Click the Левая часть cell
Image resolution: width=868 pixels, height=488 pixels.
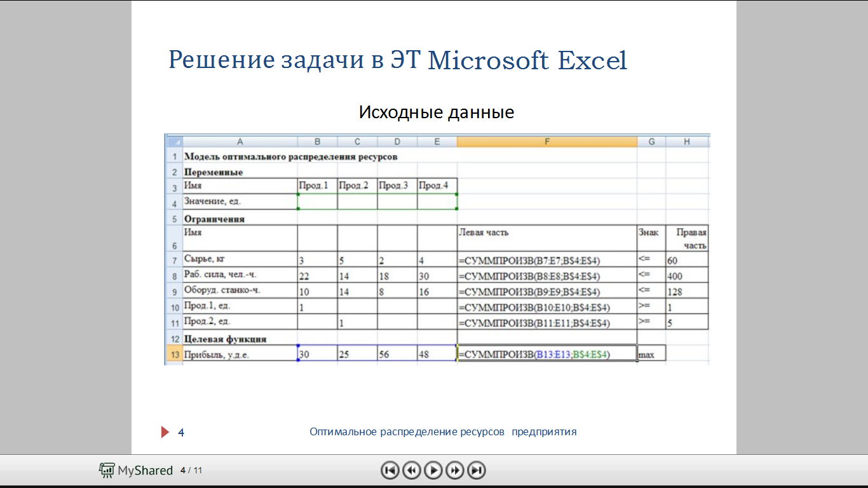tap(546, 238)
